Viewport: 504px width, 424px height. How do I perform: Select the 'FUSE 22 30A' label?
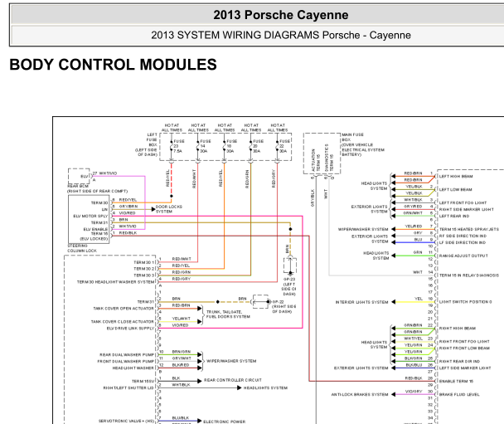tap(284, 146)
